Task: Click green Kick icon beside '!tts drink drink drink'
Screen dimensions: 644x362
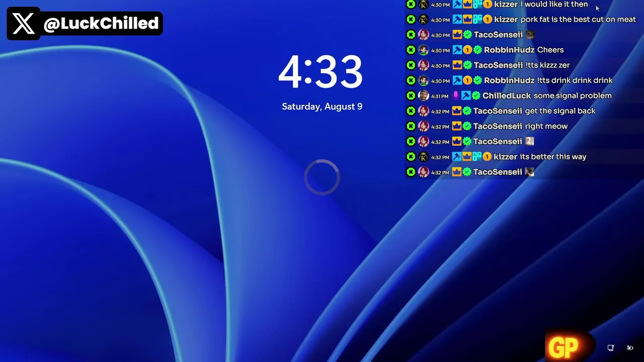Action: click(411, 80)
